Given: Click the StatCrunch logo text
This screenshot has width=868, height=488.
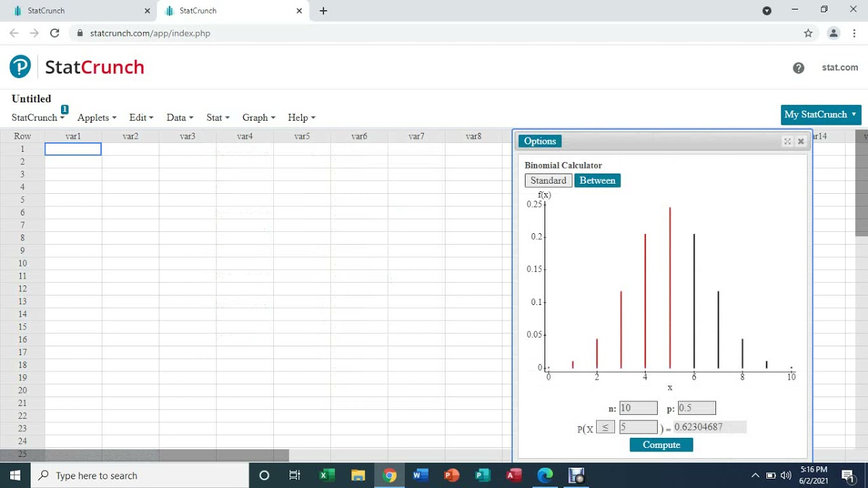Looking at the screenshot, I should pos(94,67).
